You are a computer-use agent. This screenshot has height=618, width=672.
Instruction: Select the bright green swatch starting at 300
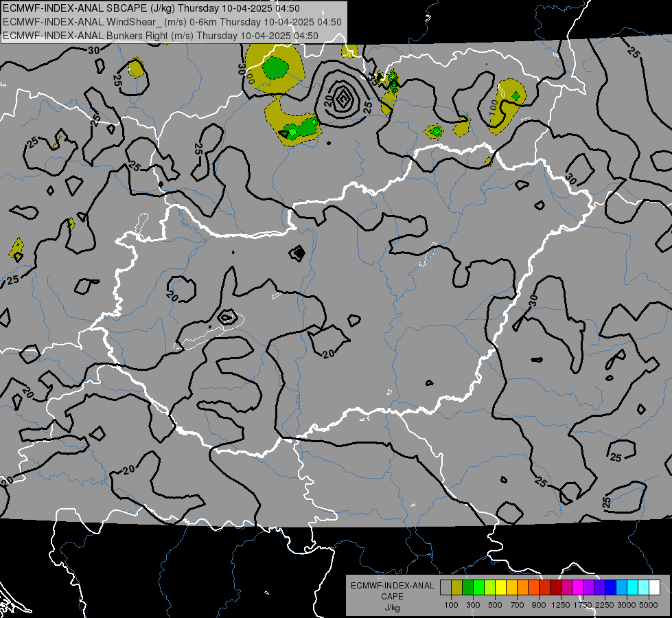pyautogui.click(x=478, y=588)
